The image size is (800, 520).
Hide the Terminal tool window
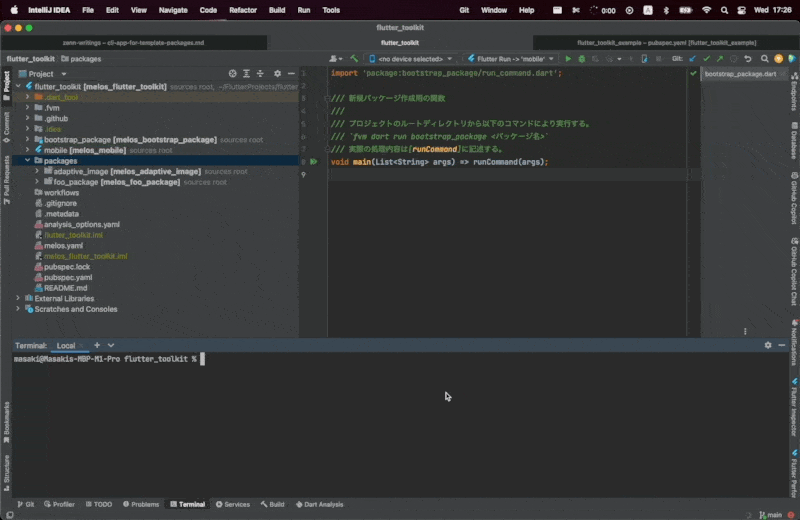782,345
